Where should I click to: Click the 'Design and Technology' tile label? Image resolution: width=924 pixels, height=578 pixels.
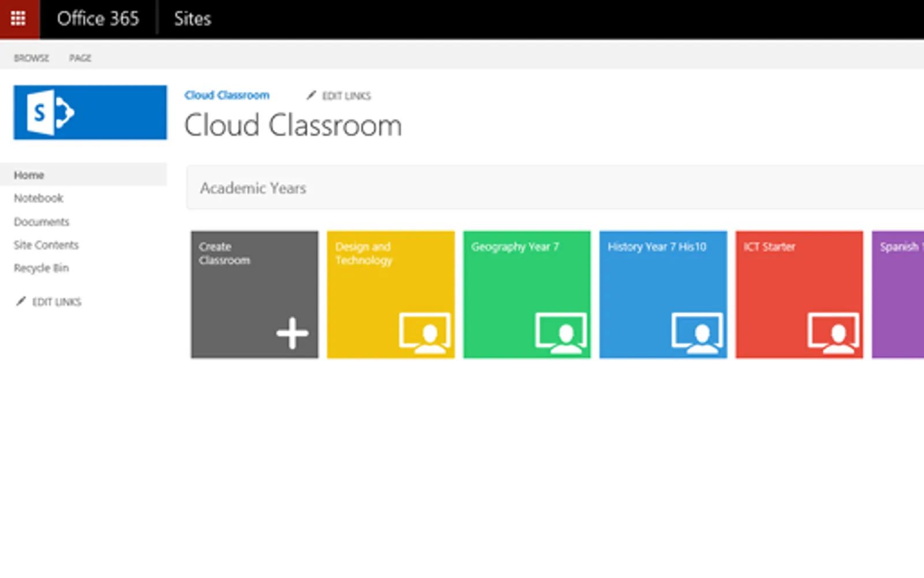[x=364, y=253]
